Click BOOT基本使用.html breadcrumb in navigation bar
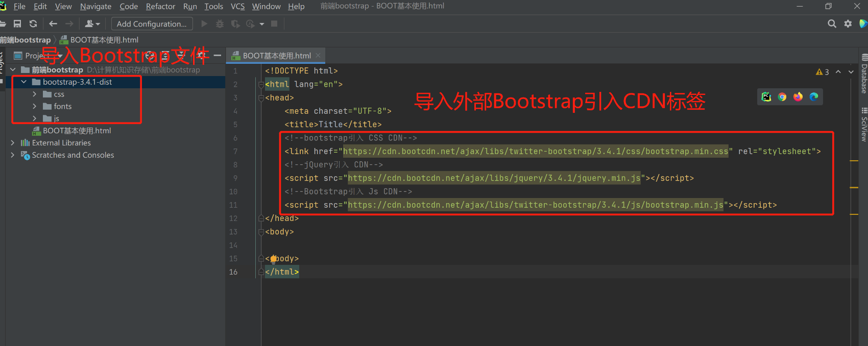868x346 pixels. (x=99, y=40)
